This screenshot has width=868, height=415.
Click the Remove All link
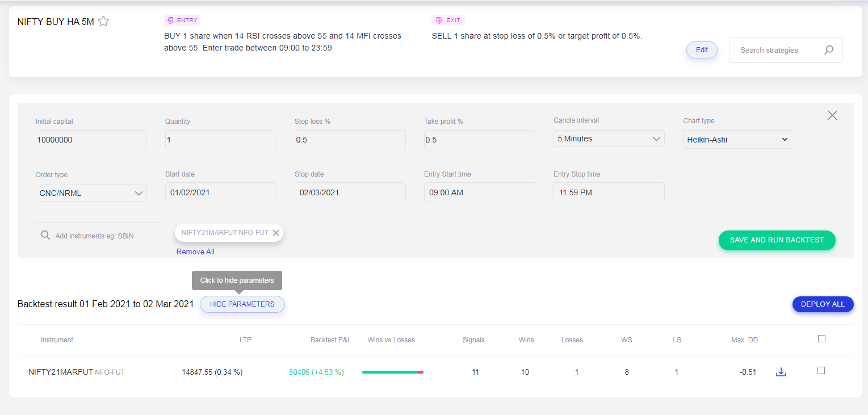tap(195, 252)
